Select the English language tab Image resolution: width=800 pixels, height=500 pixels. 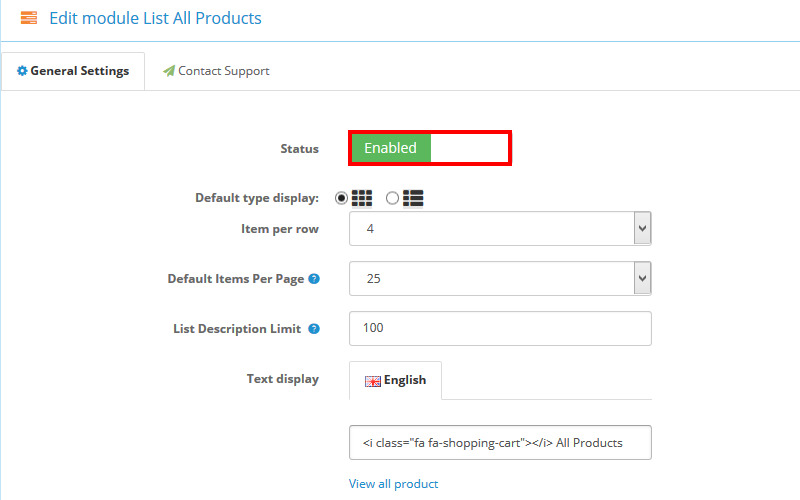(396, 380)
